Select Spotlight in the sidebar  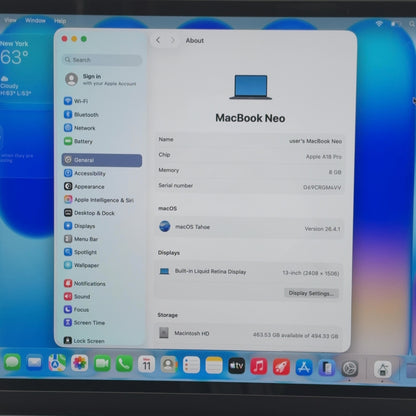coord(80,252)
